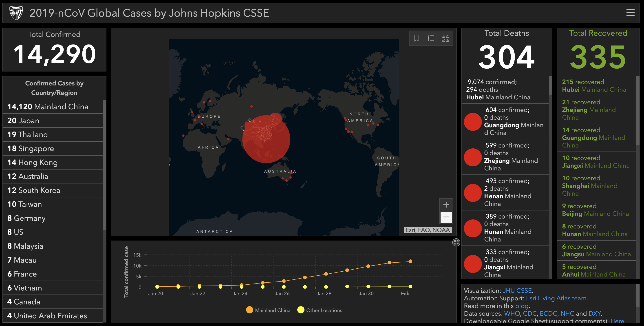This screenshot has height=326, width=644.
Task: Click last orange data point on chart
Action: tap(410, 261)
